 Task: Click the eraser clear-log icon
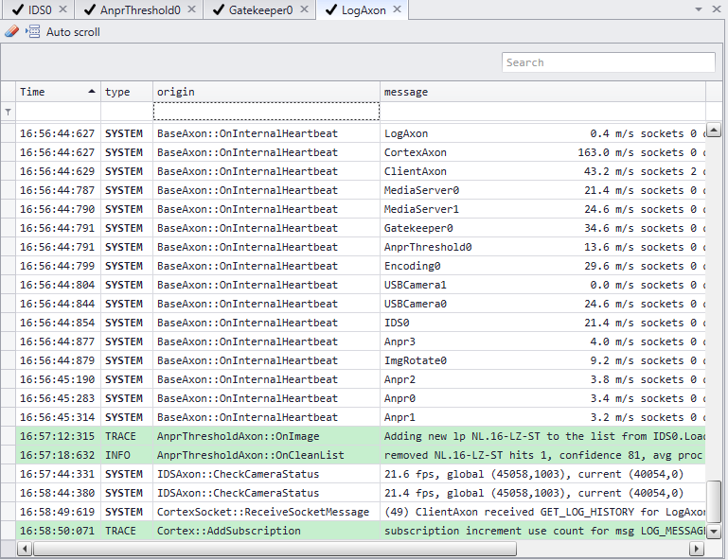pyautogui.click(x=11, y=31)
